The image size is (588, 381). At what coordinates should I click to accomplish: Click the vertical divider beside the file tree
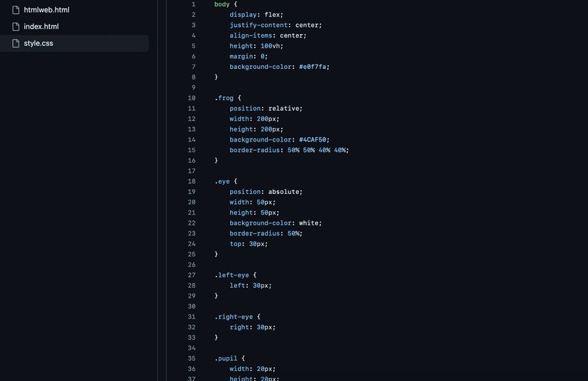click(x=158, y=190)
